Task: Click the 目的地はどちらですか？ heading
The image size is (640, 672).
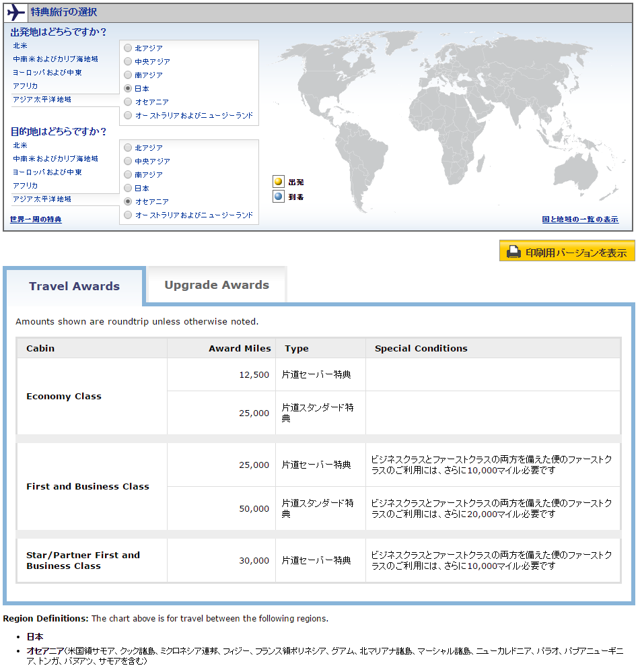Action: tap(59, 131)
